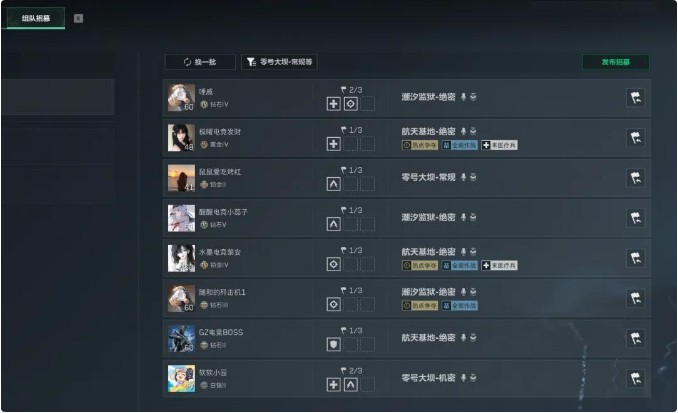Pick the empty second slot in GZ电竞BOSS's team
Image resolution: width=678 pixels, height=413 pixels.
pyautogui.click(x=351, y=344)
